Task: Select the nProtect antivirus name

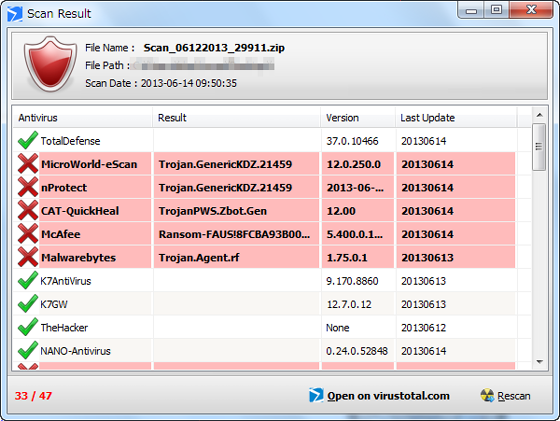Action: 64,187
